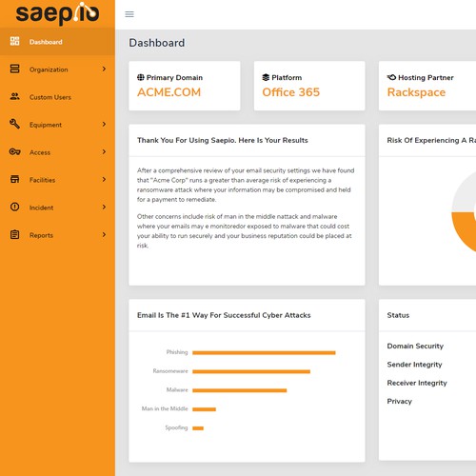The image size is (476, 476).
Task: Click the Rackspace hosting value
Action: click(416, 92)
